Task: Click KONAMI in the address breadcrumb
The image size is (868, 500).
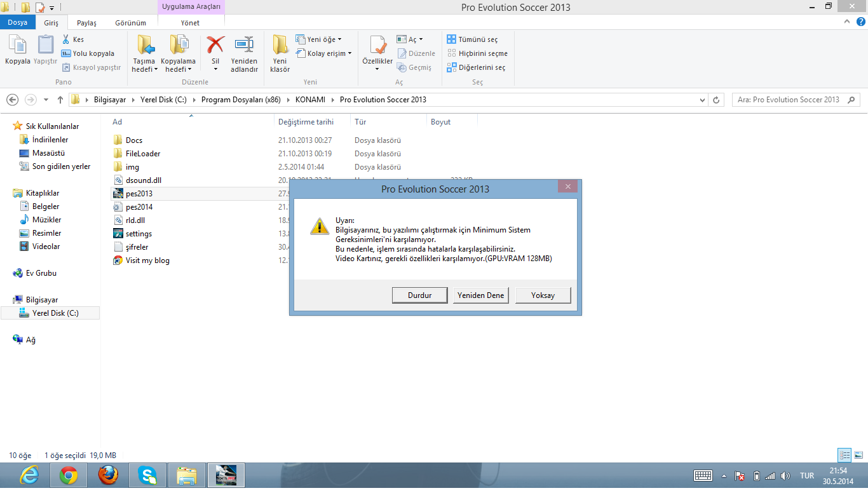Action: [309, 100]
